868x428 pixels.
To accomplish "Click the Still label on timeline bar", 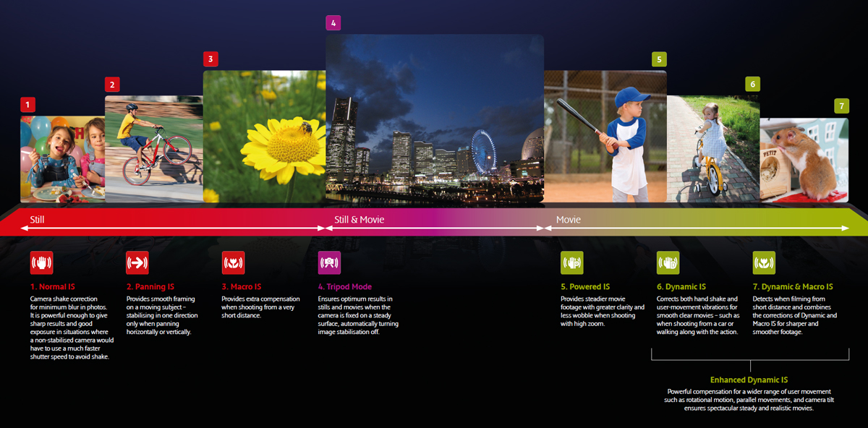I will 38,219.
